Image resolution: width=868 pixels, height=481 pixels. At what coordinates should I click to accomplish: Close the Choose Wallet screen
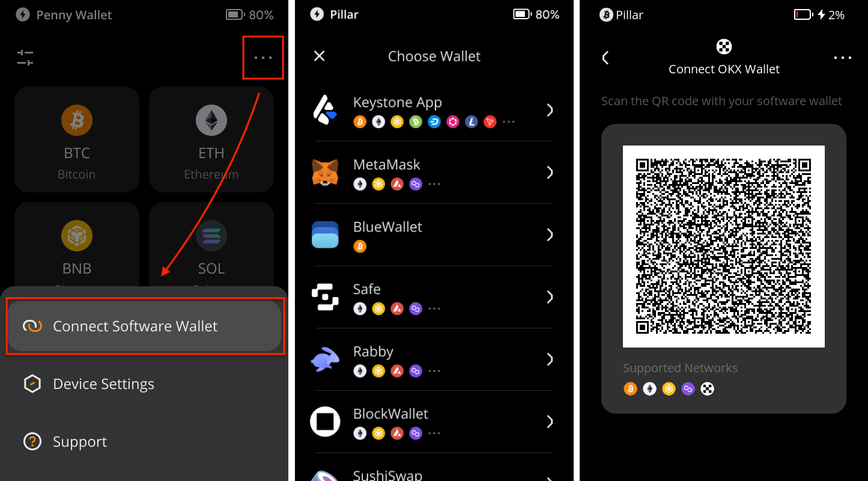pyautogui.click(x=320, y=56)
